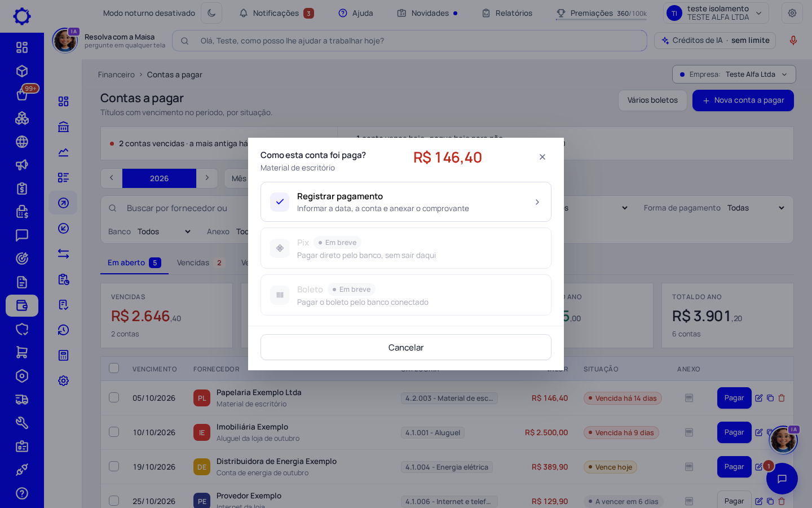This screenshot has height=508, width=812.
Task: Expand the Empresa Teste Alfa Ltda selector
Action: click(734, 75)
